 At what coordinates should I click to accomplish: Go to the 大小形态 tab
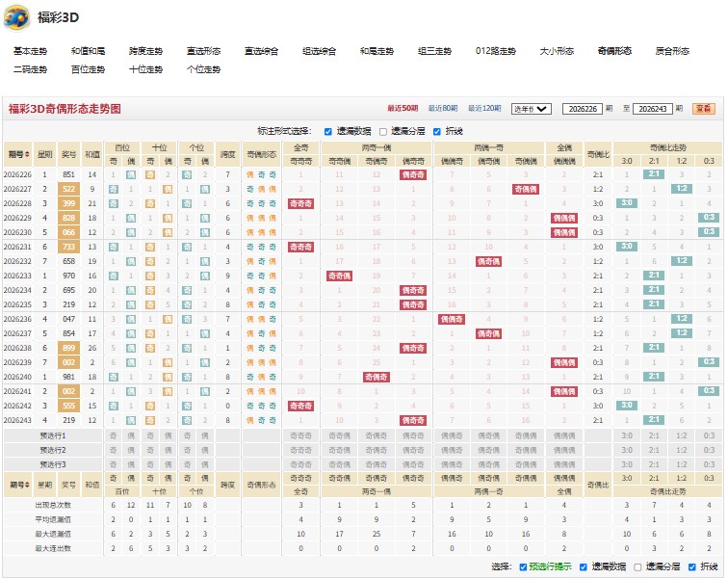(x=557, y=51)
